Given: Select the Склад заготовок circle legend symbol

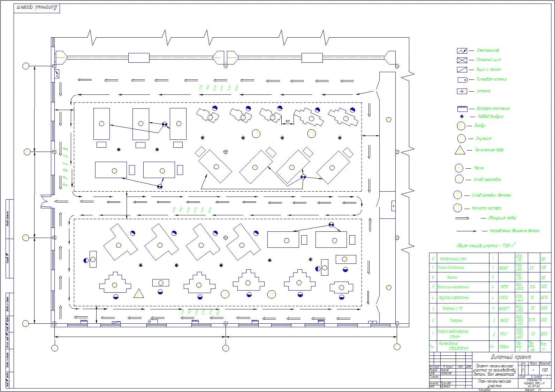Looking at the screenshot, I should click(459, 179).
